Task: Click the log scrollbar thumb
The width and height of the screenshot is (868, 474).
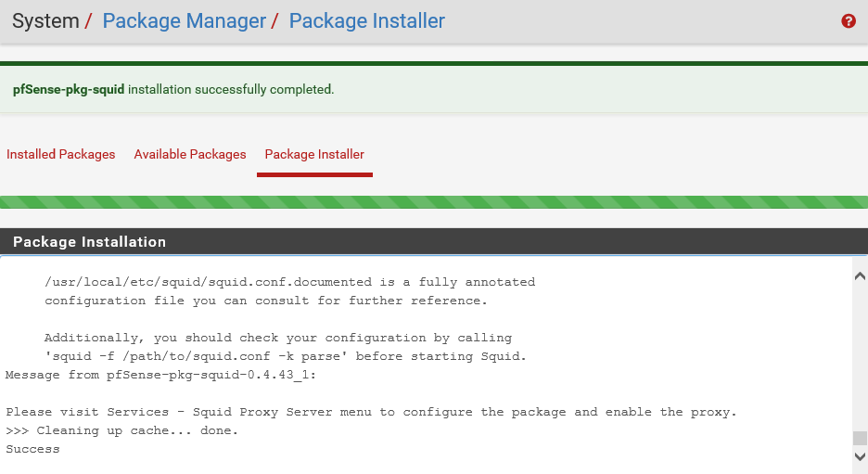Action: [x=859, y=438]
